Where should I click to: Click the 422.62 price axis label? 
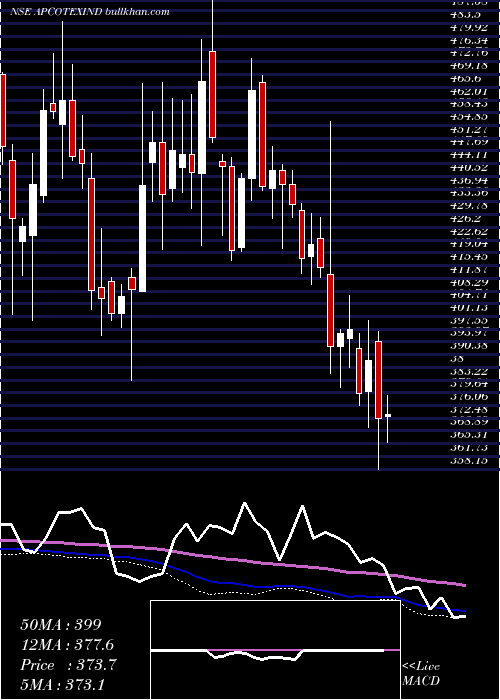[468, 231]
